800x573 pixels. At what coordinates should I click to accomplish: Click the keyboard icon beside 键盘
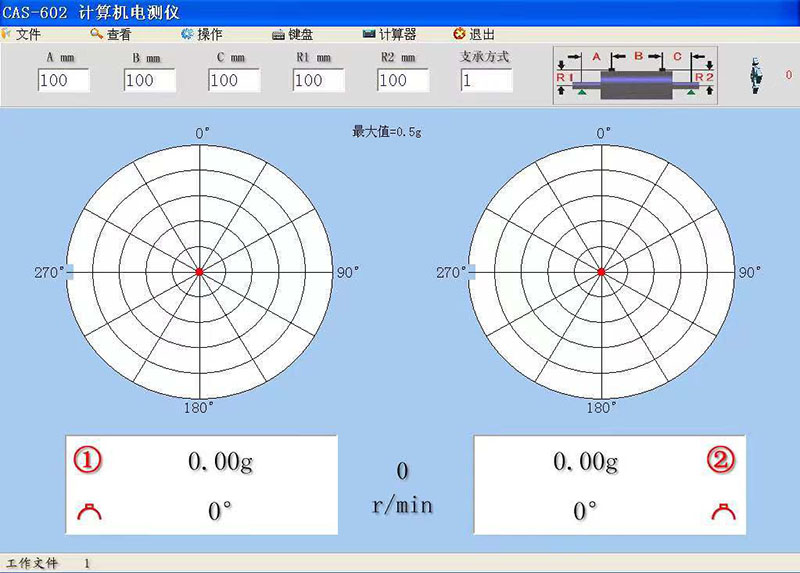point(278,35)
